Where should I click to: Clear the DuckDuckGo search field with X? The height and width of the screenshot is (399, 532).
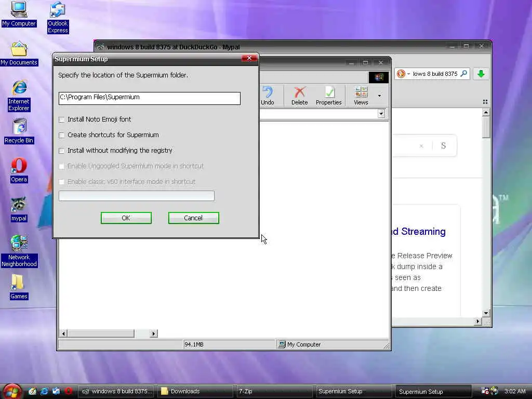(x=421, y=146)
